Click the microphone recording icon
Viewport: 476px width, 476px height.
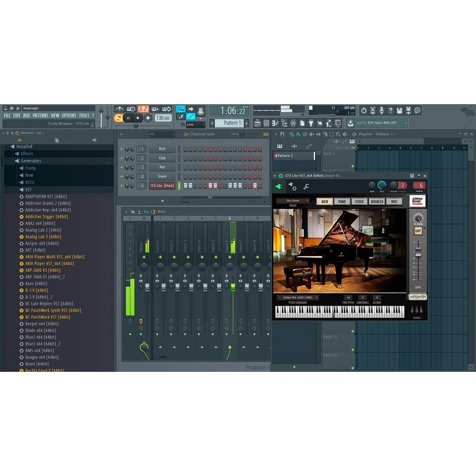[x=382, y=110]
